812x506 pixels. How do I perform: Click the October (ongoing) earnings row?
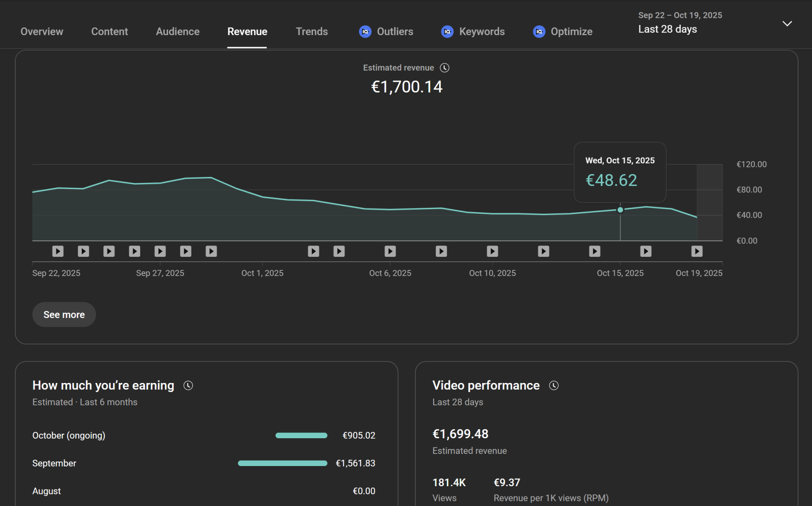coord(68,435)
